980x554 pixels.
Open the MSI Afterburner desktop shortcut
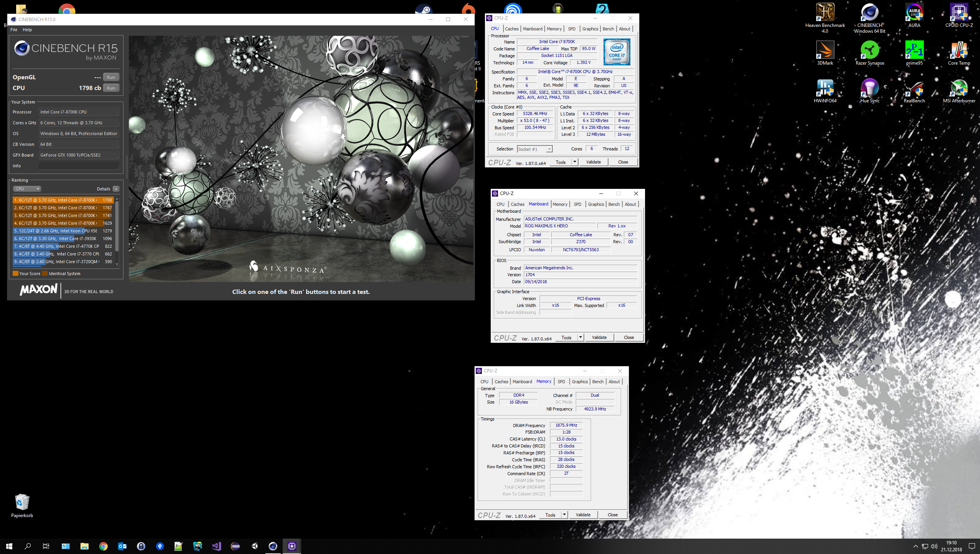[959, 91]
